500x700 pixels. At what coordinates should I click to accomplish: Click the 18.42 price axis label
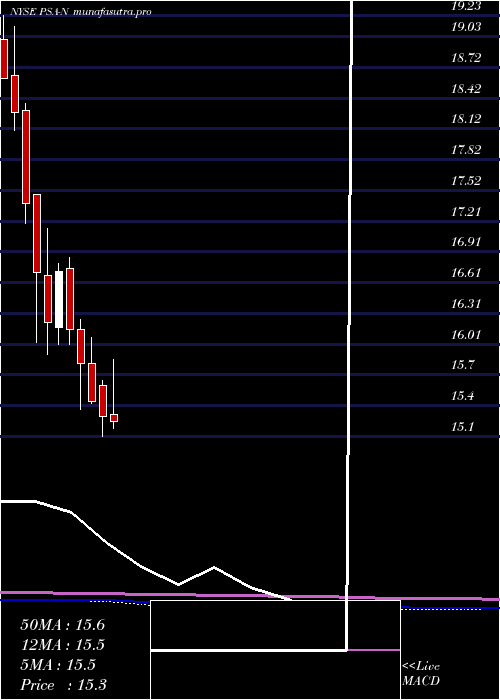tap(466, 88)
